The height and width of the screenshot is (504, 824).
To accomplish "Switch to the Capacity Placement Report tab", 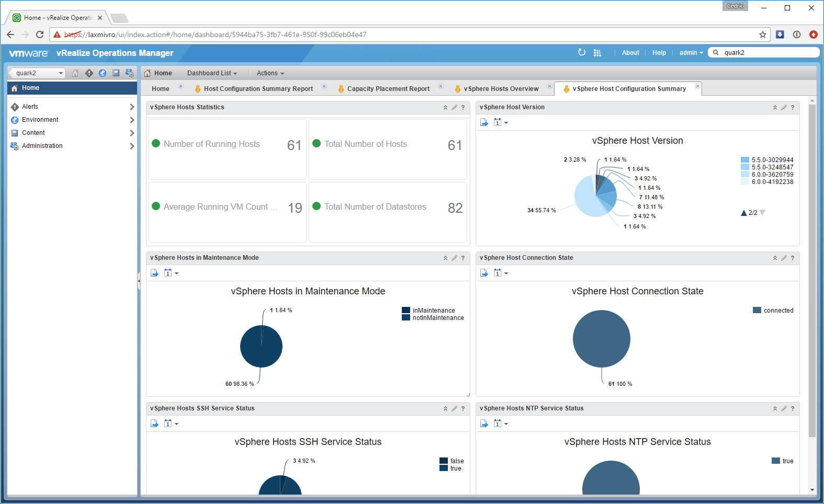I will [x=388, y=89].
